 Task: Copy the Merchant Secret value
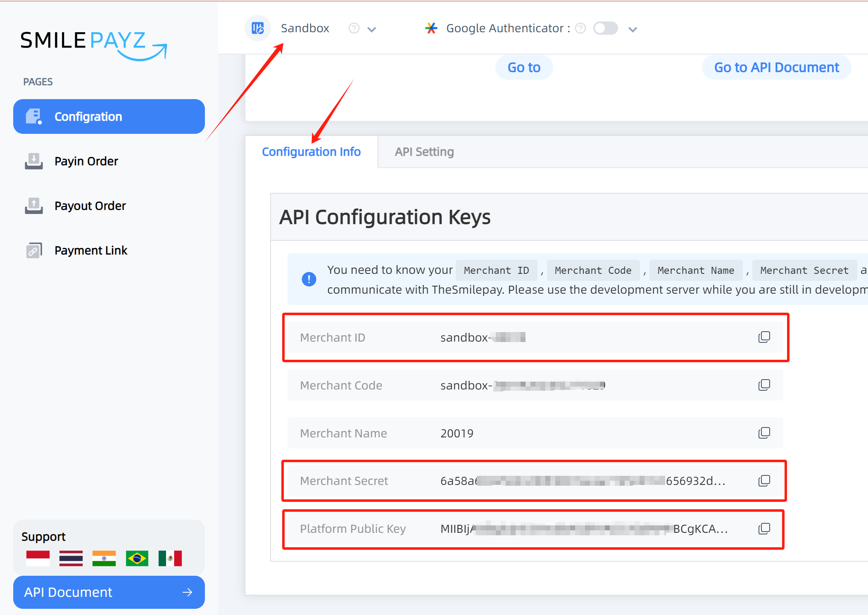coord(764,481)
